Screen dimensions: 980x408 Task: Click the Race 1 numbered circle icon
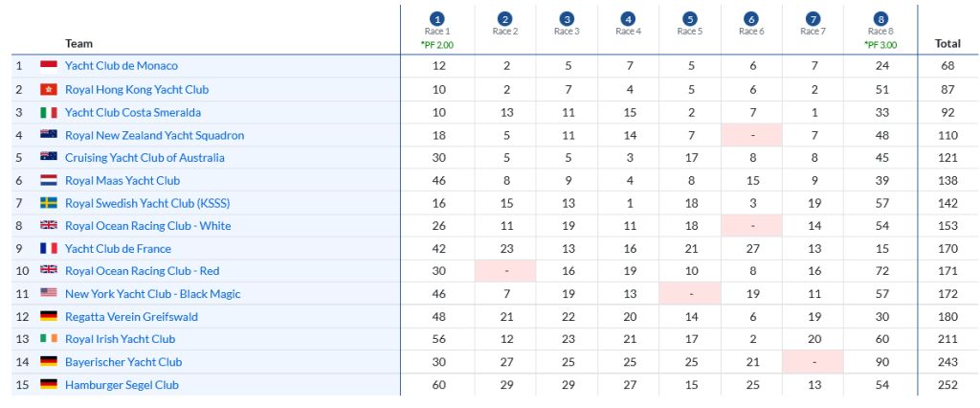[x=436, y=19]
